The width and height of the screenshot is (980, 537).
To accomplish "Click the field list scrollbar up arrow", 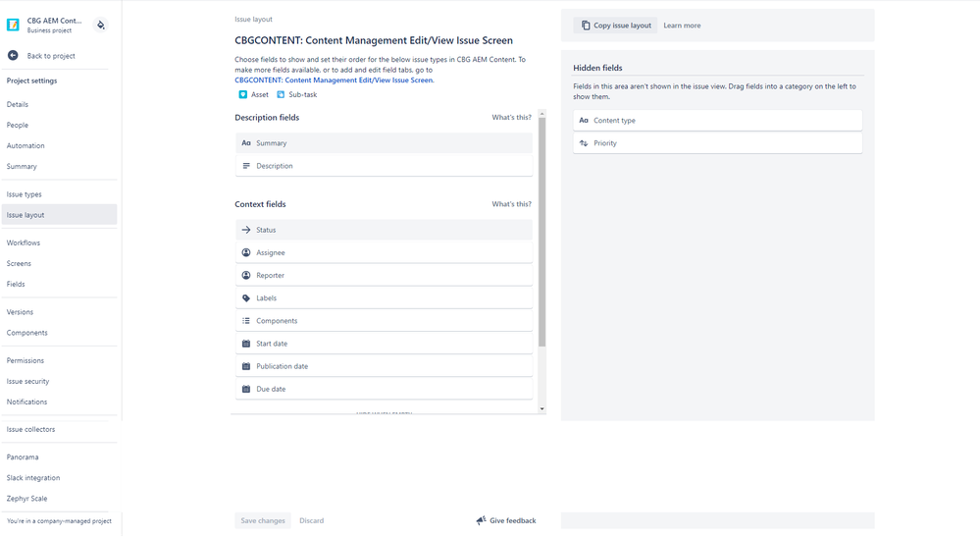I will [542, 114].
